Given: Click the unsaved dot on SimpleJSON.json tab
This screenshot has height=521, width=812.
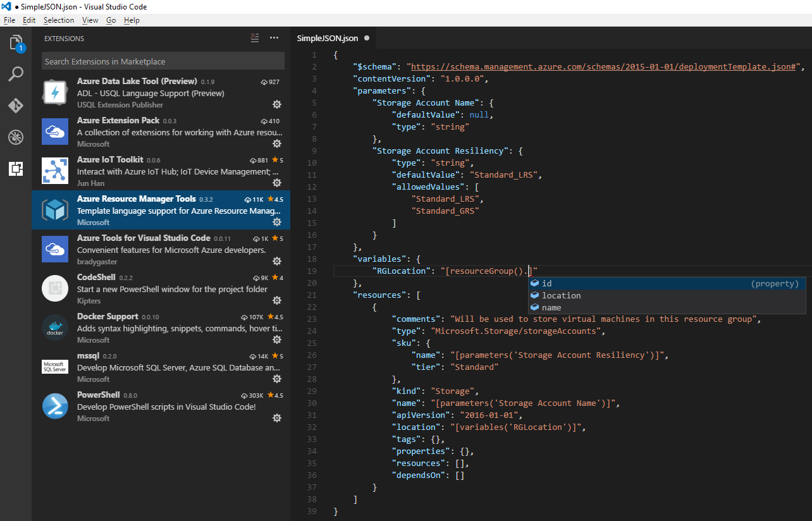Looking at the screenshot, I should (x=367, y=38).
